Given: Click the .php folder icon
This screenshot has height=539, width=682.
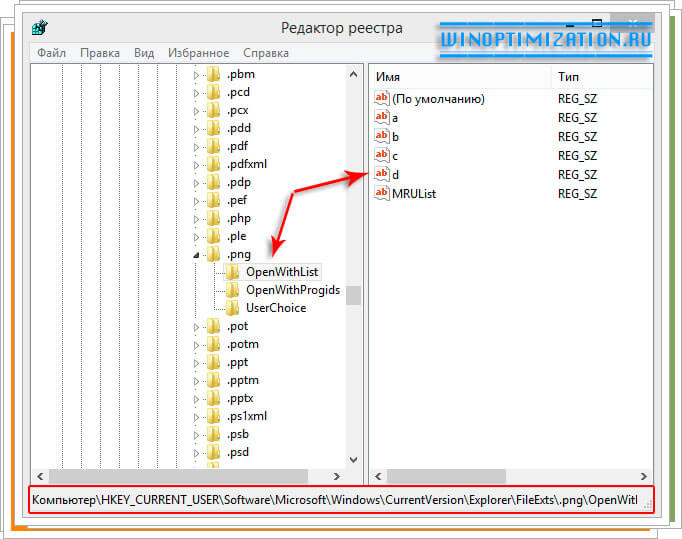Looking at the screenshot, I should 213,218.
